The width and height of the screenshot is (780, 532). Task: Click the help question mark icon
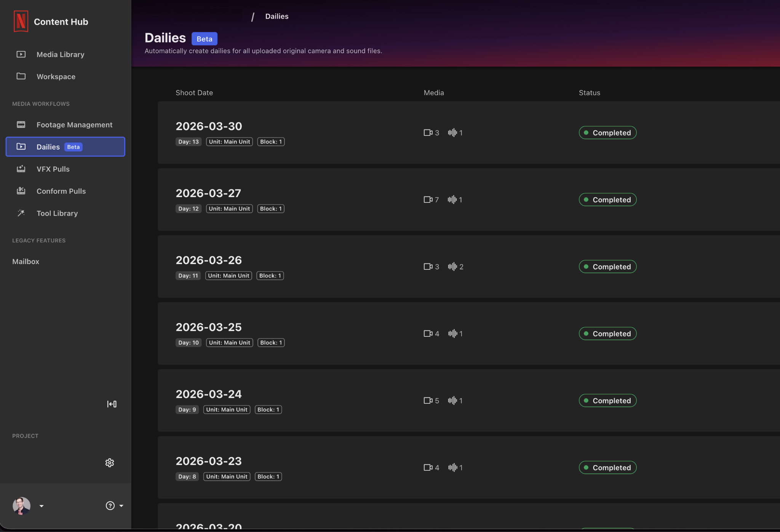tap(110, 506)
